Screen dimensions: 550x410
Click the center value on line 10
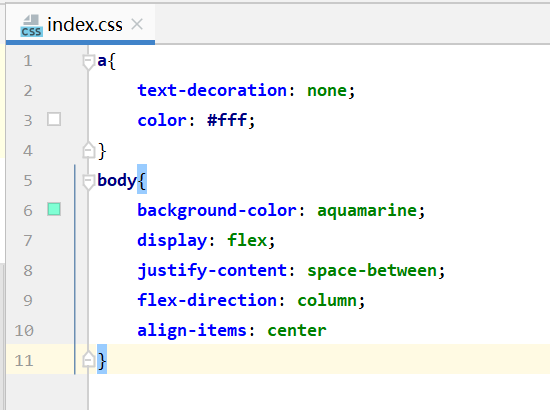[x=297, y=331]
